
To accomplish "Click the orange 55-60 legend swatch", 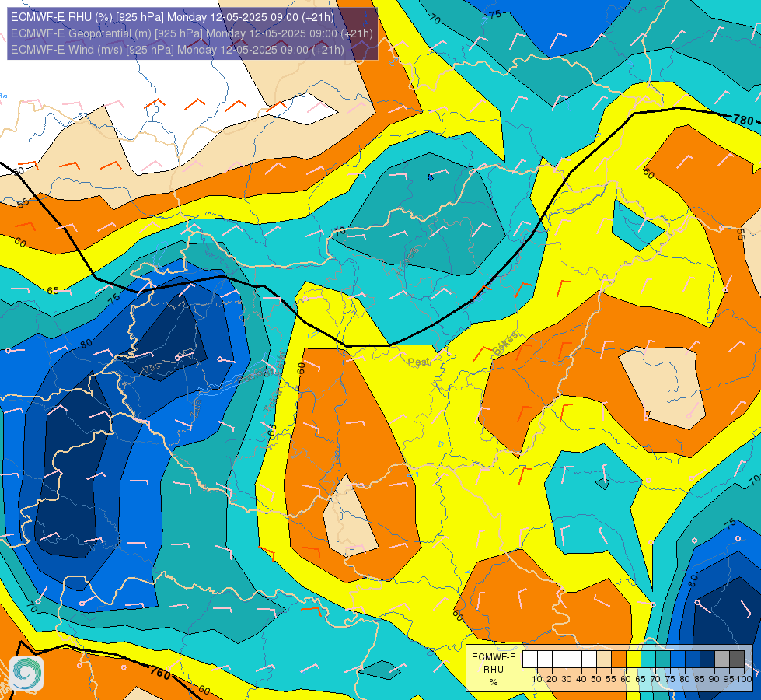I will tap(618, 660).
